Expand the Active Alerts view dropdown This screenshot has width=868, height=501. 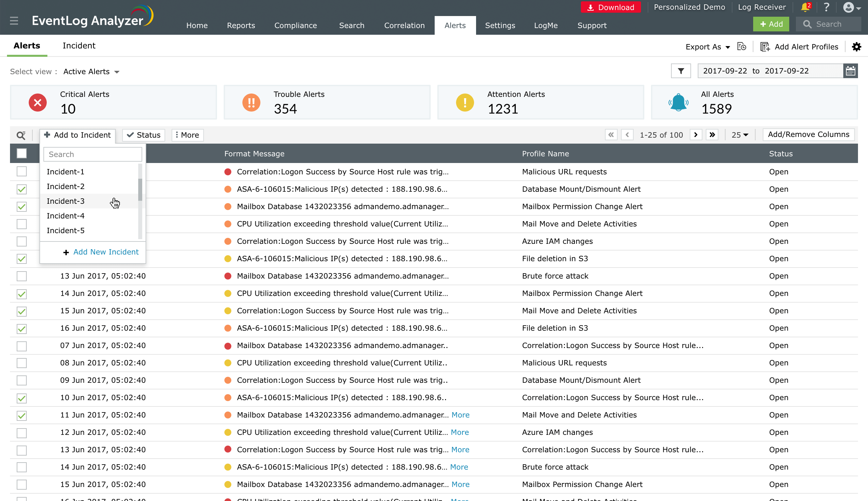point(91,72)
